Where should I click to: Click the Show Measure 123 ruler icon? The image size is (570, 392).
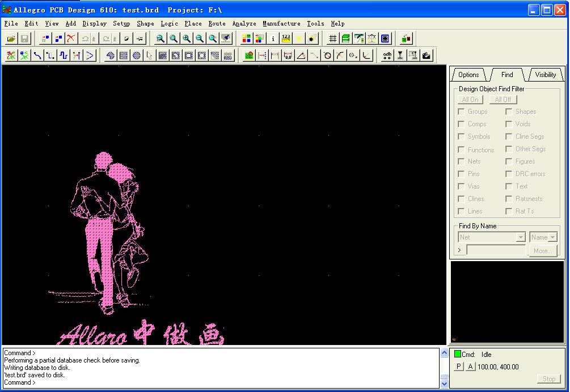(286, 38)
